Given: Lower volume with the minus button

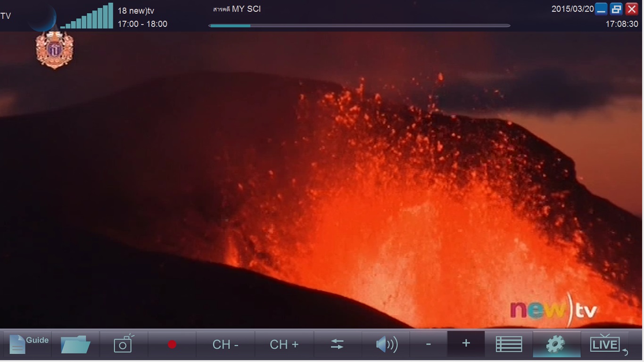Looking at the screenshot, I should (428, 344).
